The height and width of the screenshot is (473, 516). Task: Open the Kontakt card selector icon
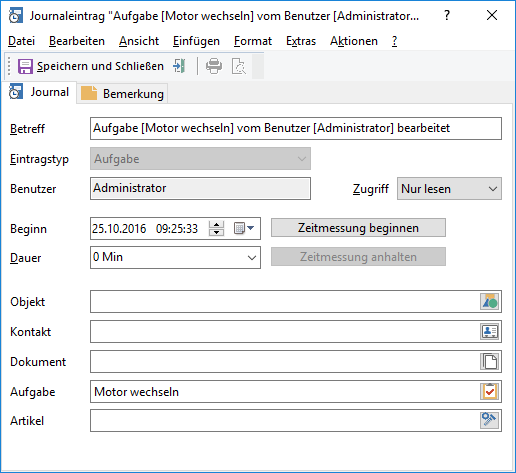[x=489, y=332]
